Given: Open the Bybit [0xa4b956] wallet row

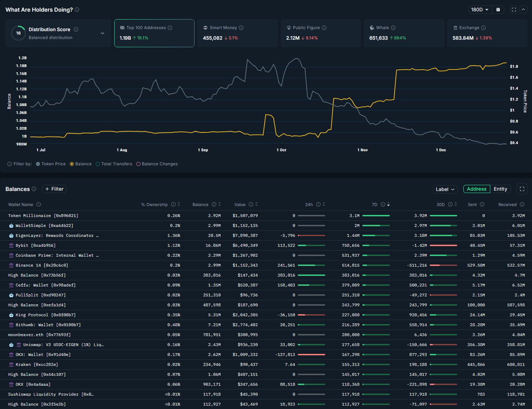Looking at the screenshot, I should tap(36, 245).
